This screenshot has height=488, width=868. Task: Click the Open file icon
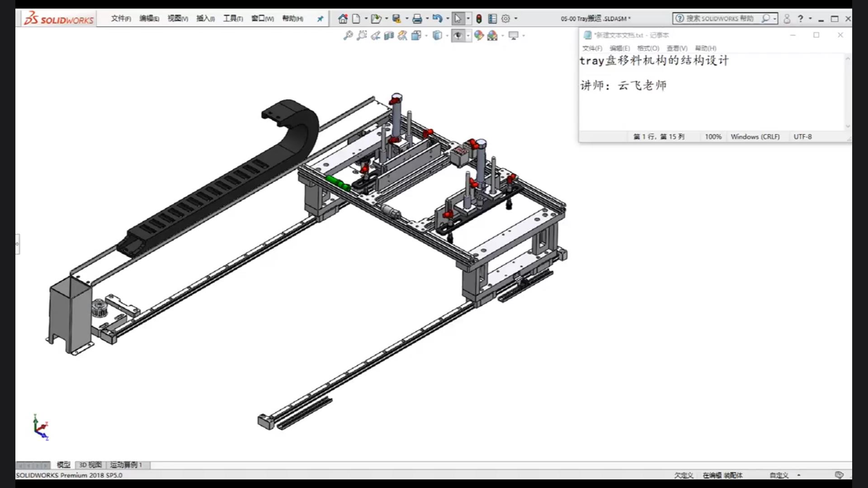376,19
